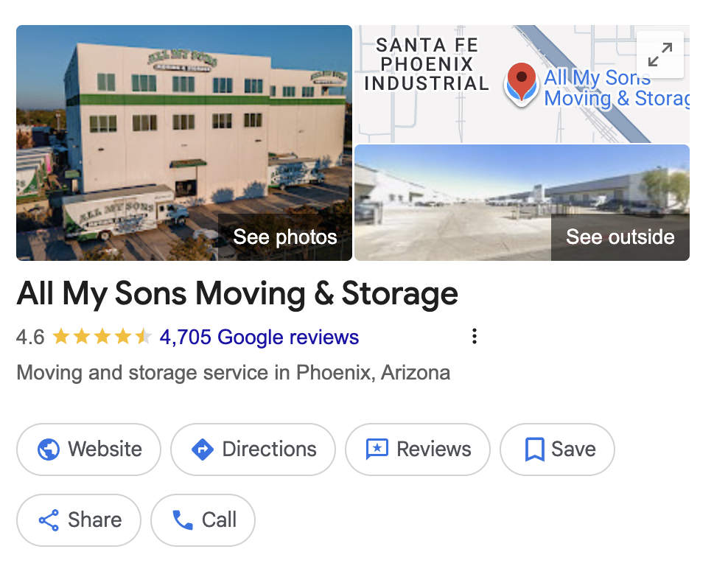Expand the map with the fullscreen arrows icon
The width and height of the screenshot is (728, 563).
tap(659, 55)
